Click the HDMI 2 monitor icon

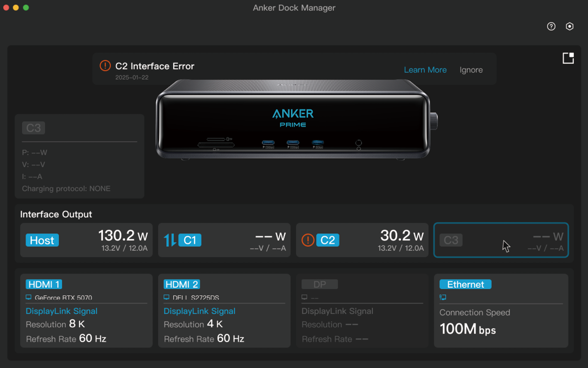166,297
